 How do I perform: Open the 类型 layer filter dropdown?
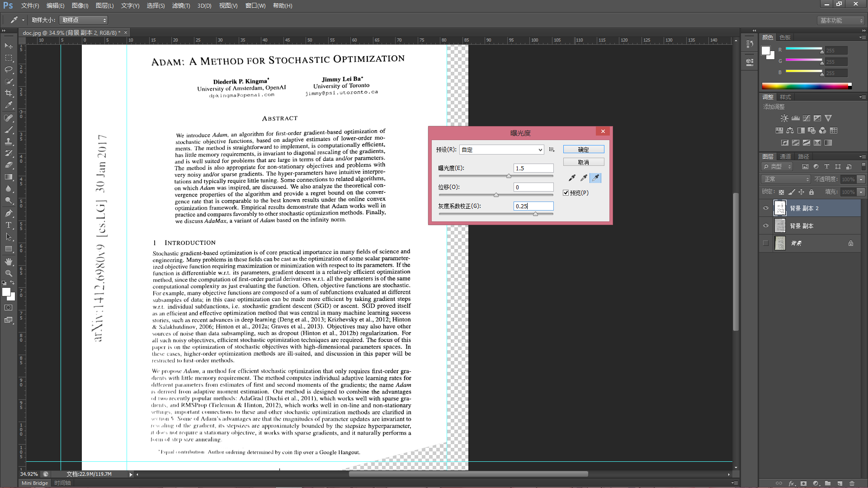click(x=778, y=167)
